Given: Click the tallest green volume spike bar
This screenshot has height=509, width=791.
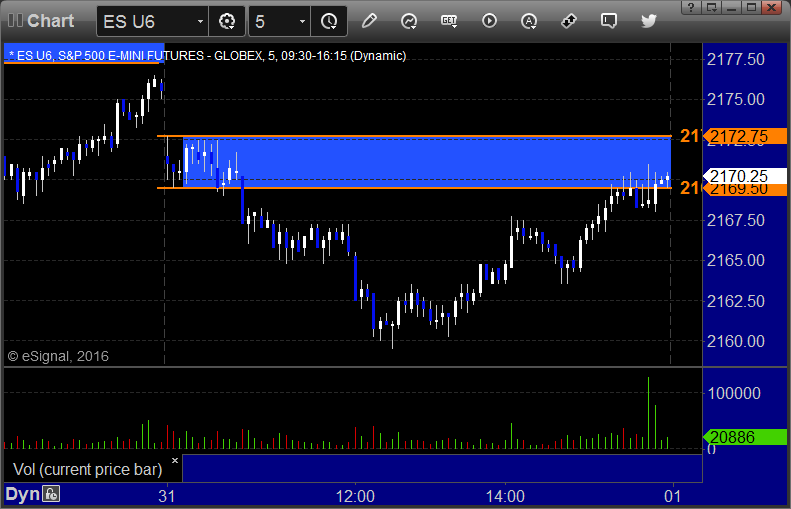Looking at the screenshot, I should pyautogui.click(x=648, y=413).
